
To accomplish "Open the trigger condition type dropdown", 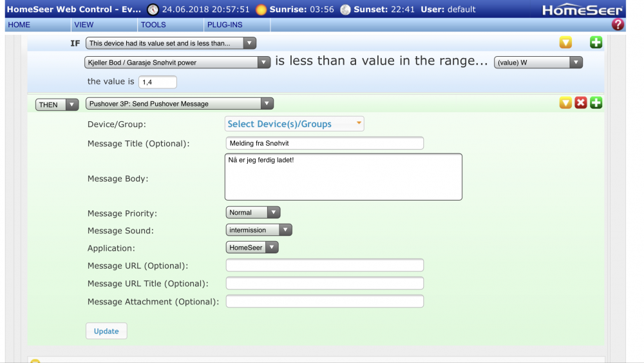I will 171,43.
